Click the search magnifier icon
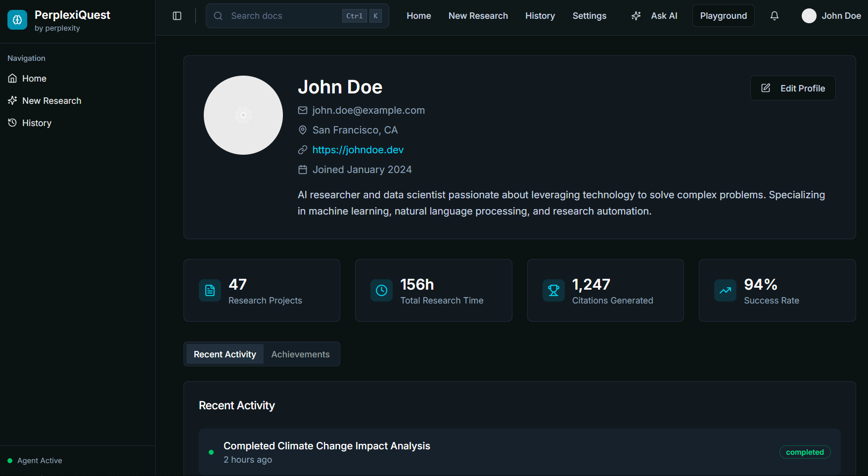This screenshot has width=868, height=476. (x=218, y=16)
